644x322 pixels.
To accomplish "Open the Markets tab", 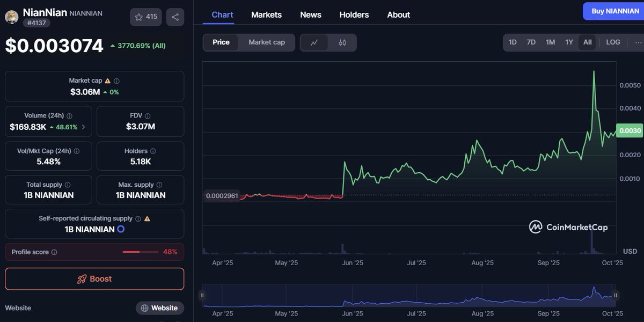I will [266, 14].
